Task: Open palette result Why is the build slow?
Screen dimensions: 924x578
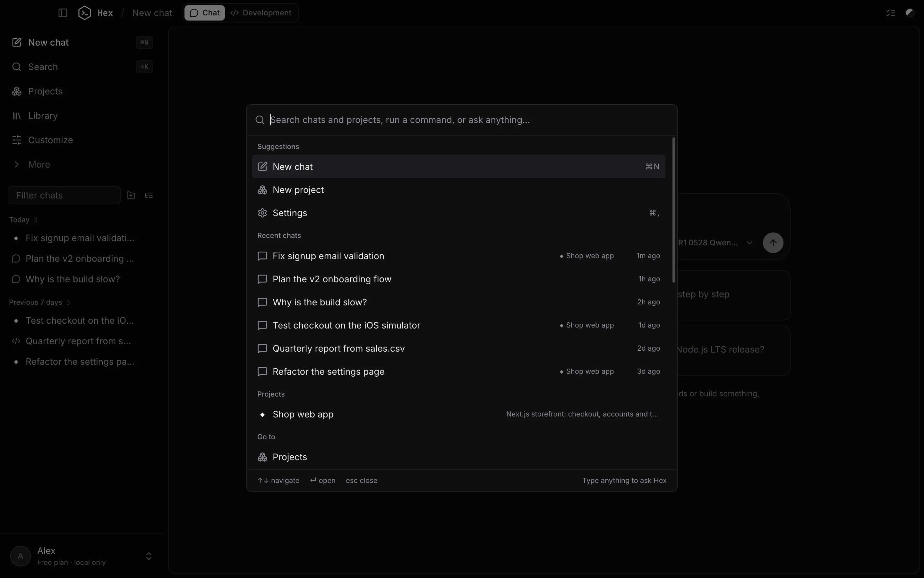Action: (458, 302)
